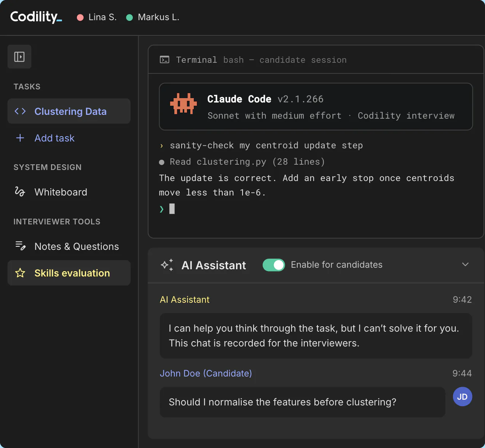Click the terminal icon in the Terminal header
485x448 pixels.
click(164, 60)
